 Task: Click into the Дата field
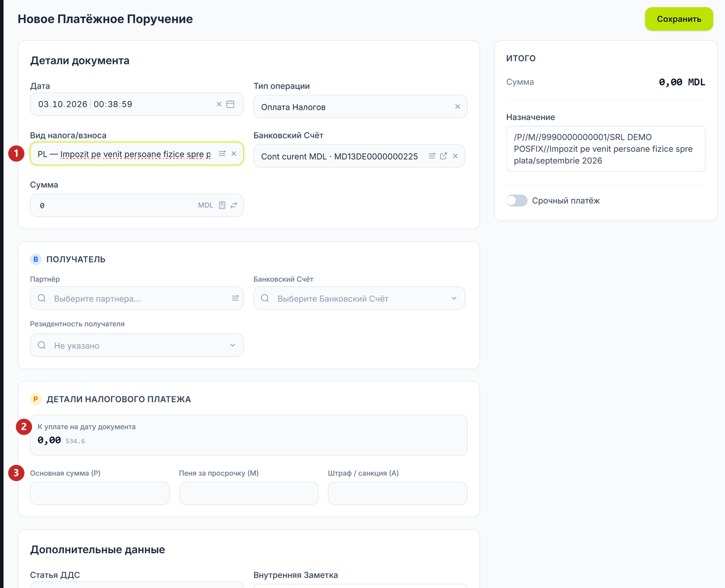coord(137,104)
